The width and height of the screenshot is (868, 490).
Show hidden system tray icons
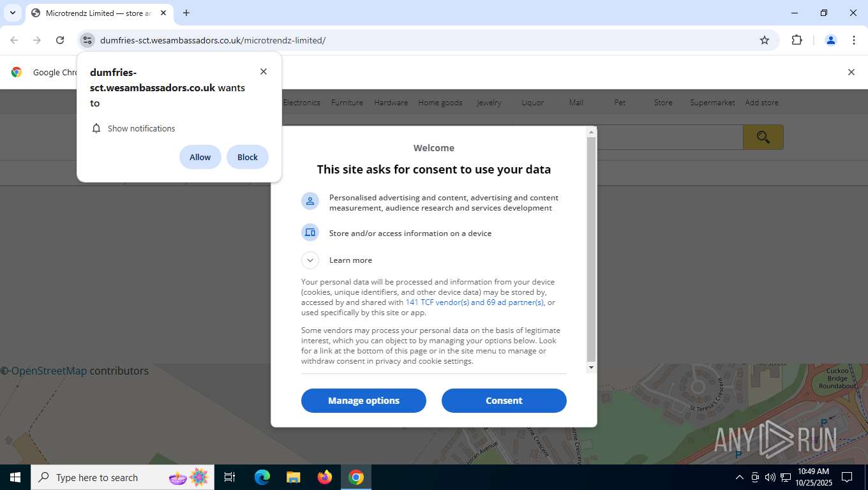click(740, 477)
